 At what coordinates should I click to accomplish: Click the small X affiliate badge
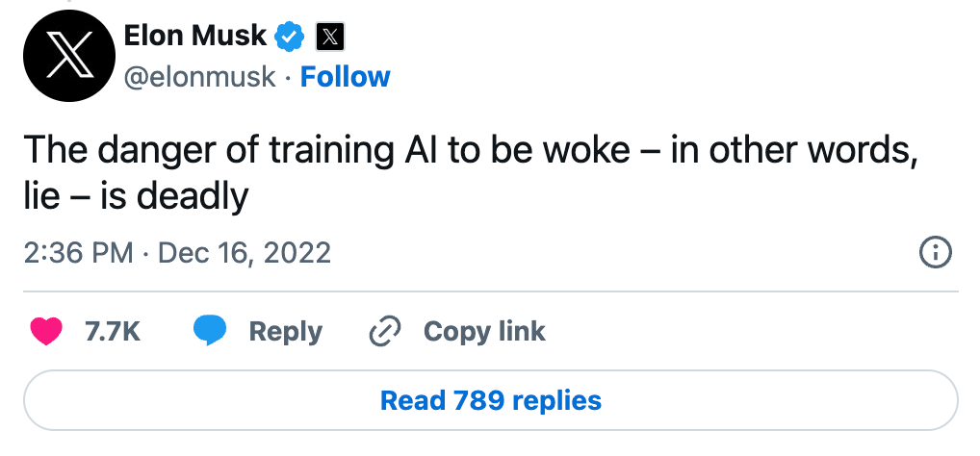[330, 37]
